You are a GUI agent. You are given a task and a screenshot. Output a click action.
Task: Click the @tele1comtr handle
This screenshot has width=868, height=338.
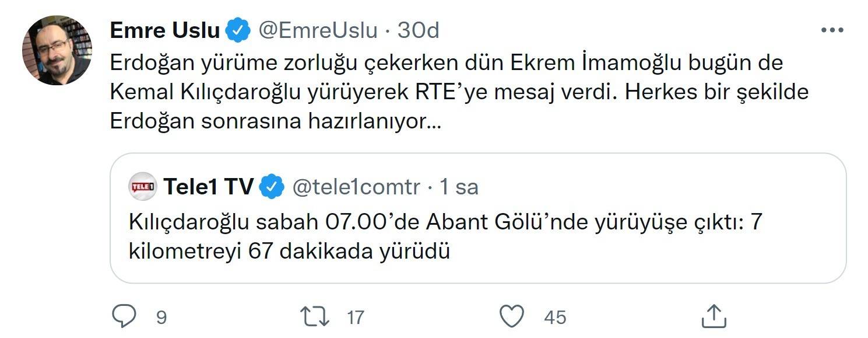click(355, 187)
